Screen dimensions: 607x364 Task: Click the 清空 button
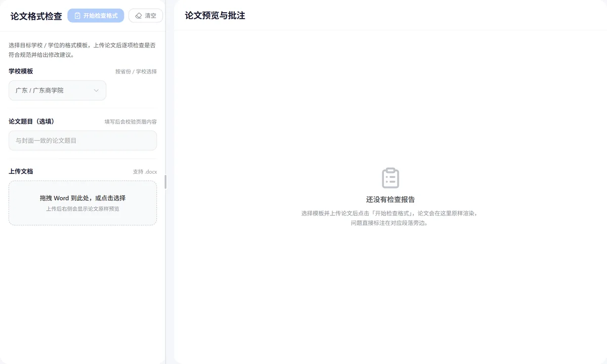click(146, 16)
